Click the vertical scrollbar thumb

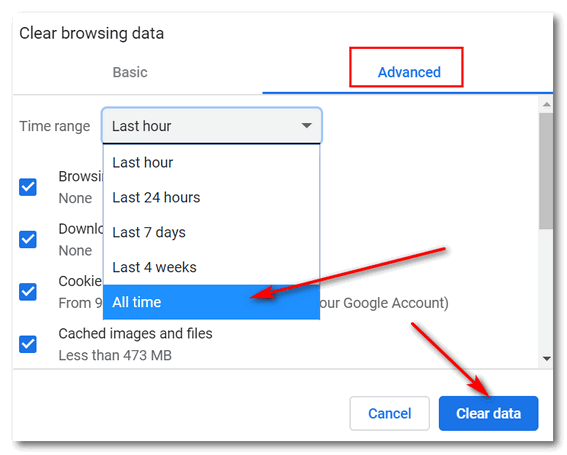click(x=546, y=171)
